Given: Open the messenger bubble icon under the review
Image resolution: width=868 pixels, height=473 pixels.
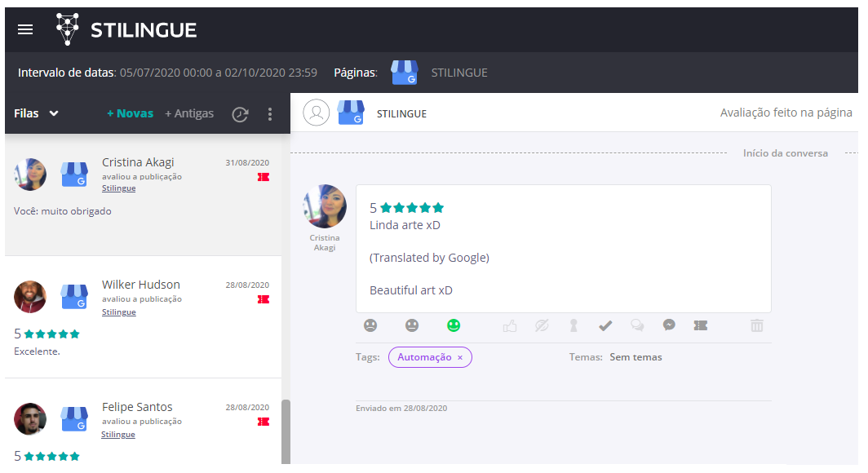Looking at the screenshot, I should tap(669, 325).
